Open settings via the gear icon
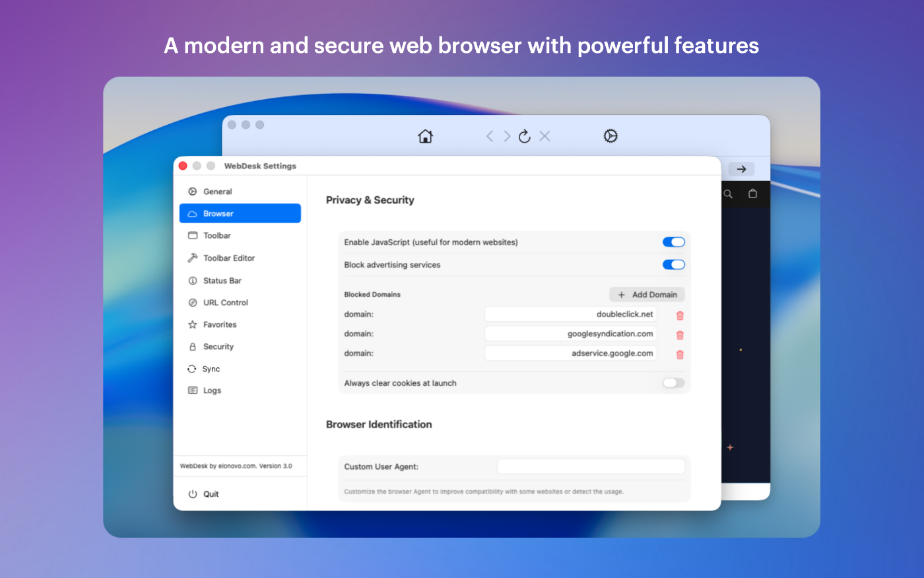This screenshot has width=924, height=578. coord(610,136)
